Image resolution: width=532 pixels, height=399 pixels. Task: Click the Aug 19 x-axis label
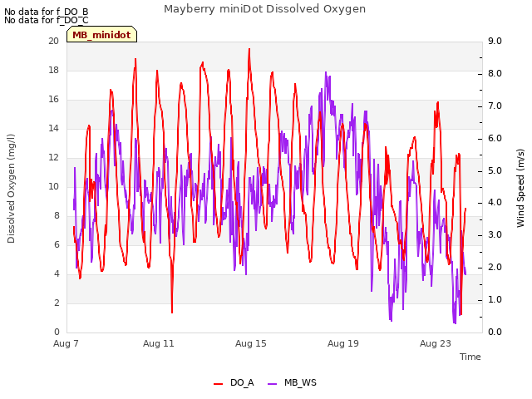[343, 343]
